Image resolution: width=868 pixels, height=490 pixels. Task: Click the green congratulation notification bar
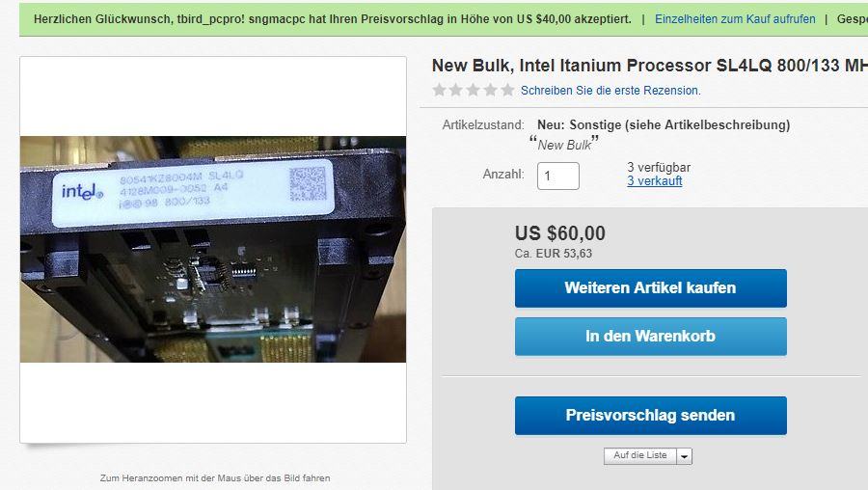[x=444, y=19]
